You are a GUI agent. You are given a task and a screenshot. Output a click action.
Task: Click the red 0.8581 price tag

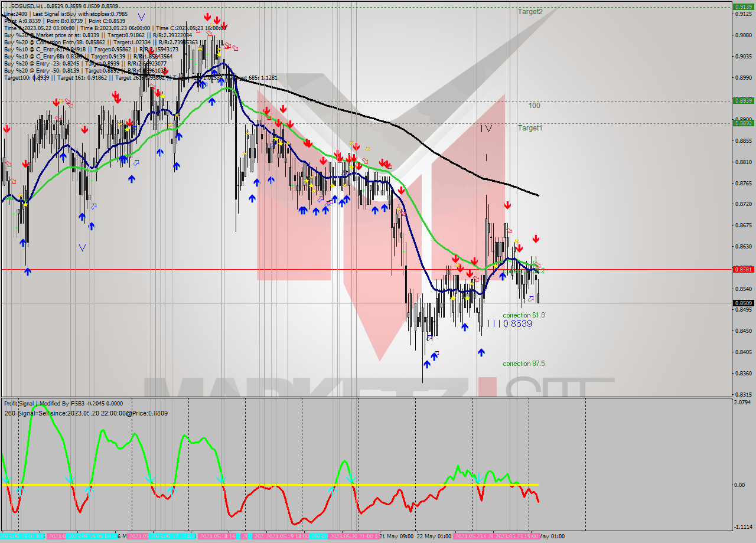pyautogui.click(x=742, y=269)
